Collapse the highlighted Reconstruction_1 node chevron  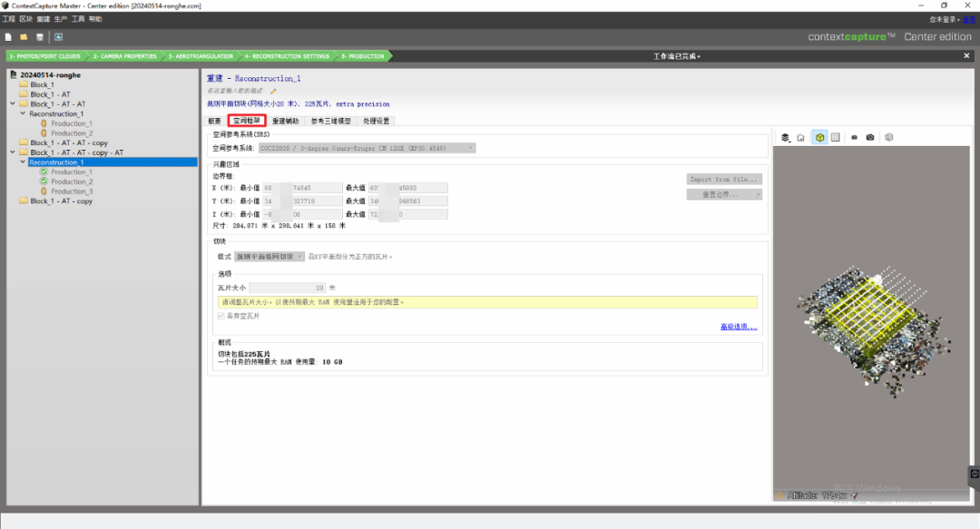coord(23,162)
